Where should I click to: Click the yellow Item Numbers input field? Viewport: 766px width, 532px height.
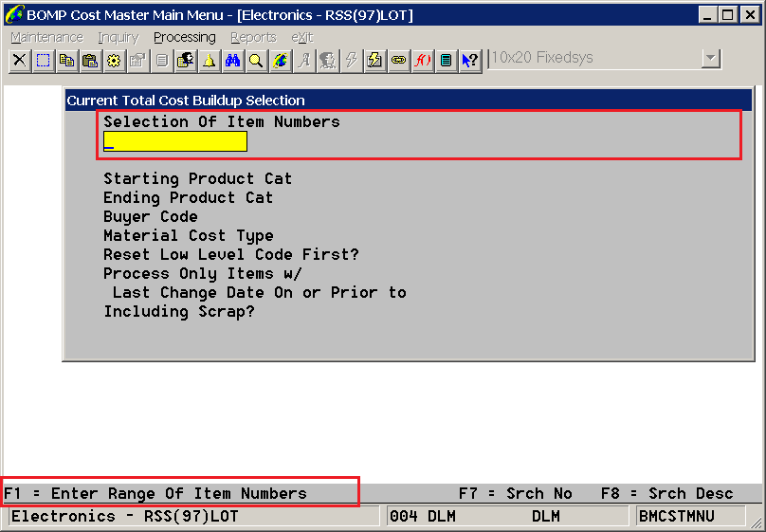175,141
